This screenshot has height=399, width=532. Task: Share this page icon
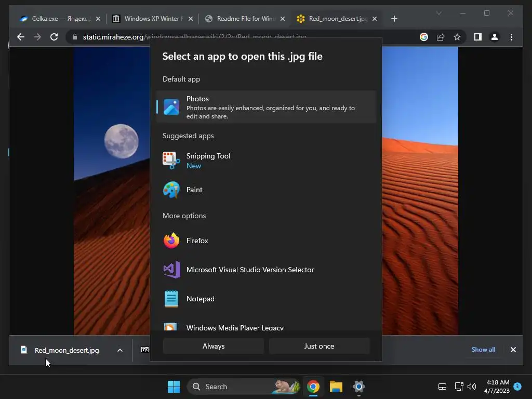click(x=441, y=37)
